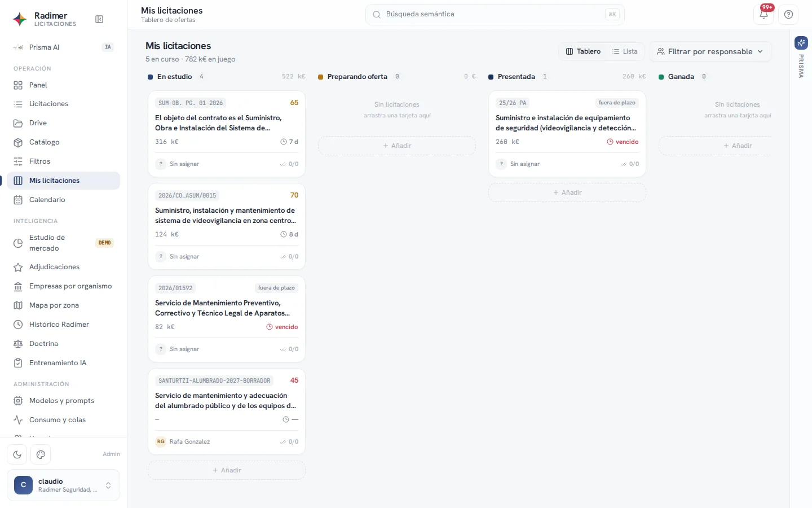Image resolution: width=812 pixels, height=508 pixels.
Task: Click Sin asignar on the 25/26 PA card
Action: click(x=518, y=164)
